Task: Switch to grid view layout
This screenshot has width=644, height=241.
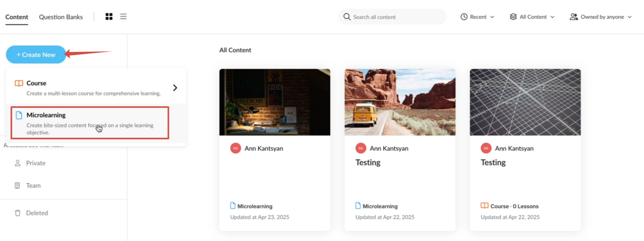Action: (x=109, y=16)
